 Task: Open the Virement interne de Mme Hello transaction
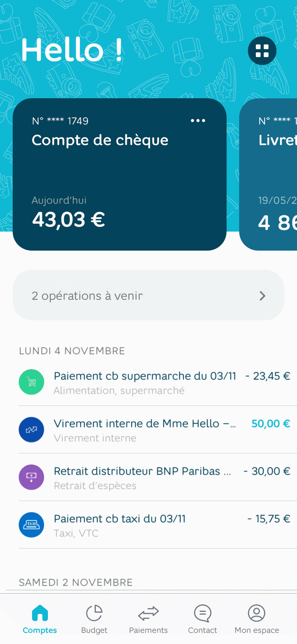tap(145, 424)
